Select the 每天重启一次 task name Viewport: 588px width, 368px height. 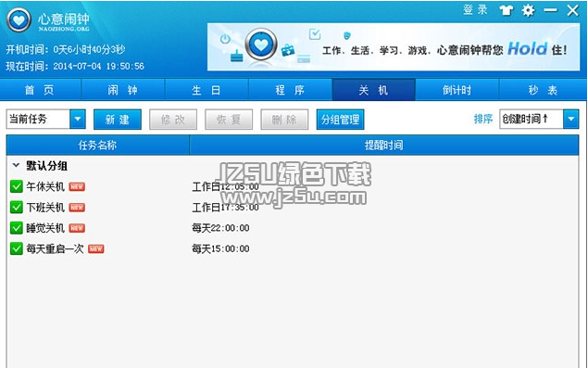[55, 248]
